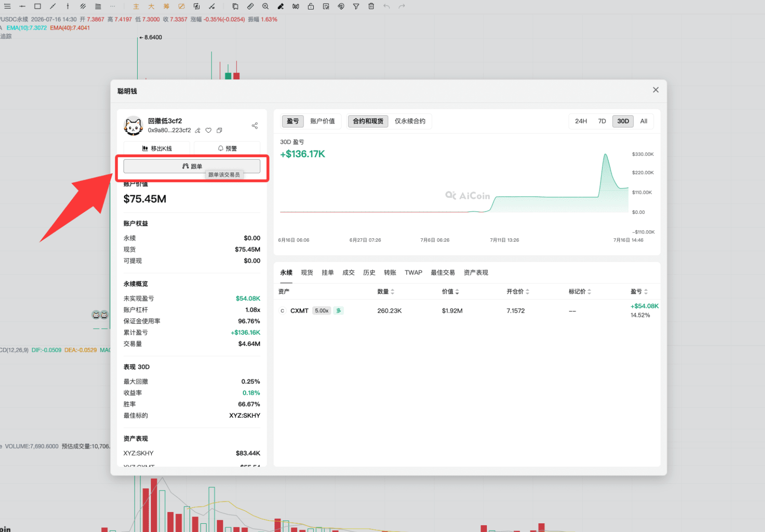Image resolution: width=765 pixels, height=532 pixels.
Task: Open the 资产表现 tab
Action: [x=476, y=273]
